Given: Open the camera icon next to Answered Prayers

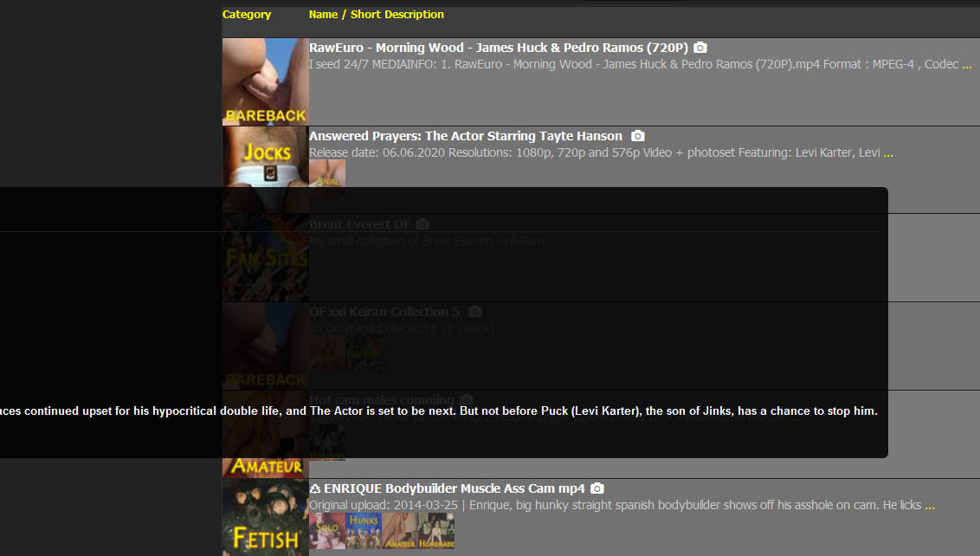Looking at the screenshot, I should (638, 136).
